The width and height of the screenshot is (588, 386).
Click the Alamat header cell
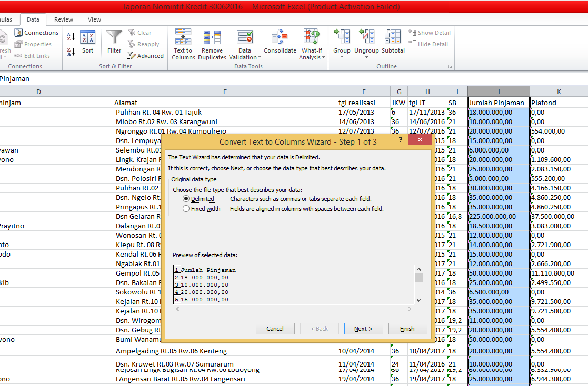(225, 103)
